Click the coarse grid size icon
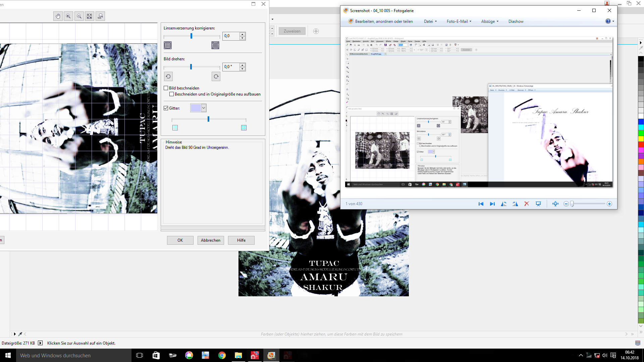 175,128
